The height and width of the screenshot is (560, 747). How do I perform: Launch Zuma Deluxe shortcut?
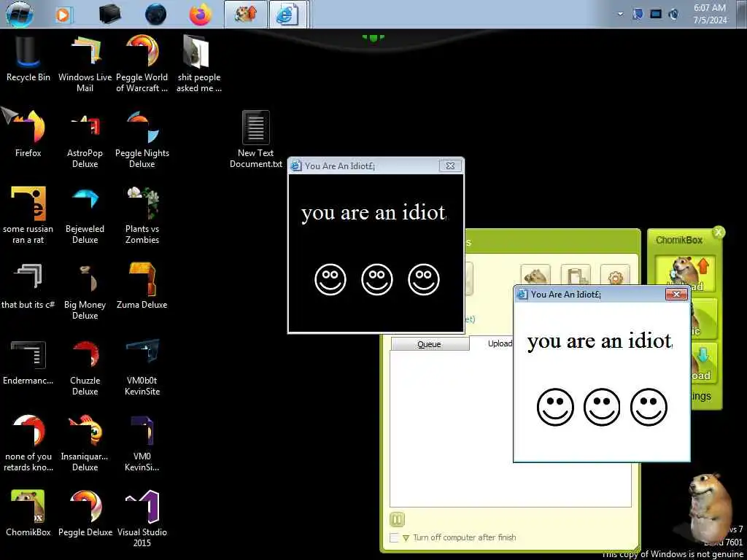click(x=142, y=286)
